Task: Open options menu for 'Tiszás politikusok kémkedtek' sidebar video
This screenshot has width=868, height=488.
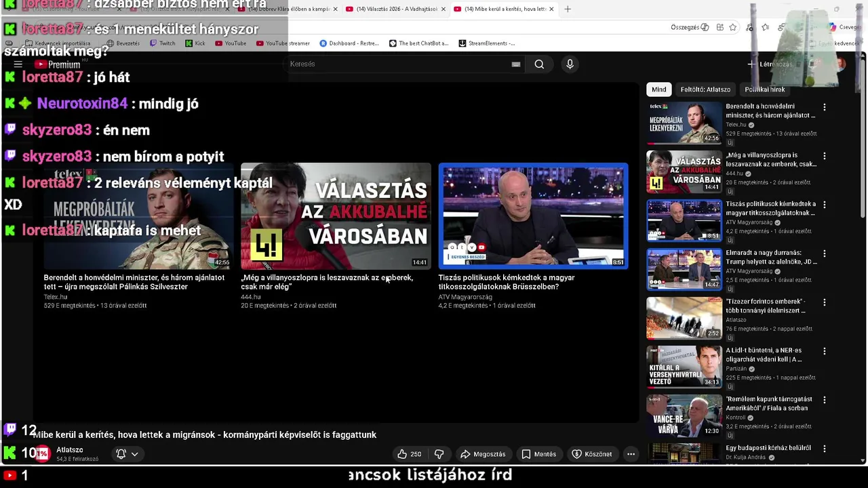Action: pyautogui.click(x=825, y=205)
